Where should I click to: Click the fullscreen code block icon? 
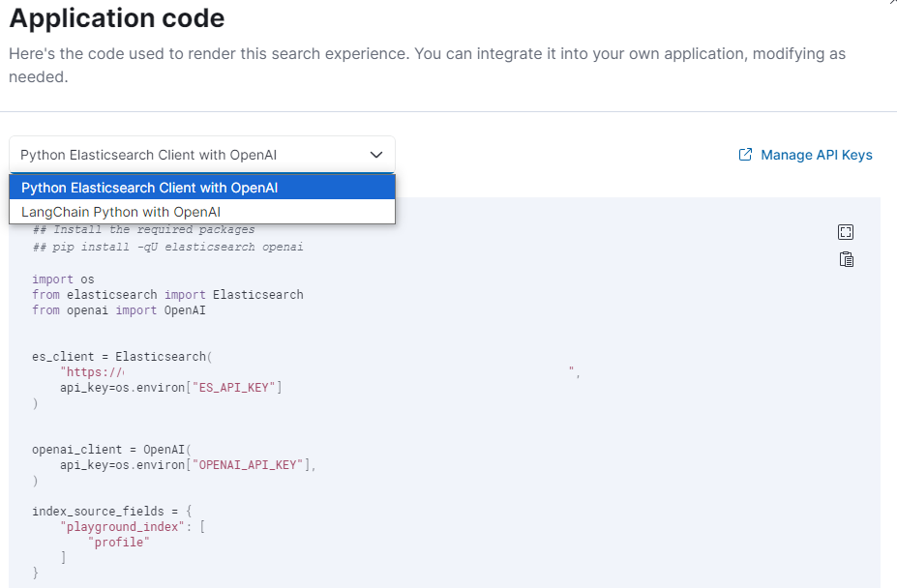point(846,232)
